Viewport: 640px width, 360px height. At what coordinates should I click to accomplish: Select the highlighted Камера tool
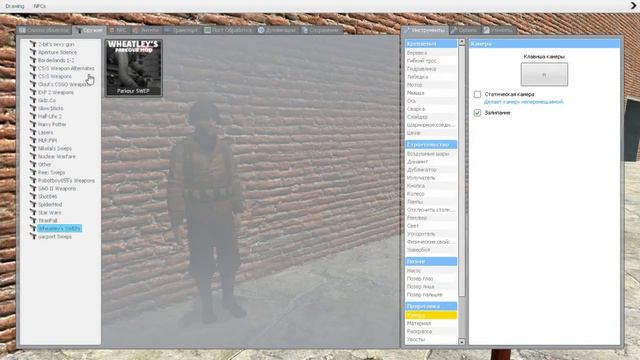pos(431,316)
